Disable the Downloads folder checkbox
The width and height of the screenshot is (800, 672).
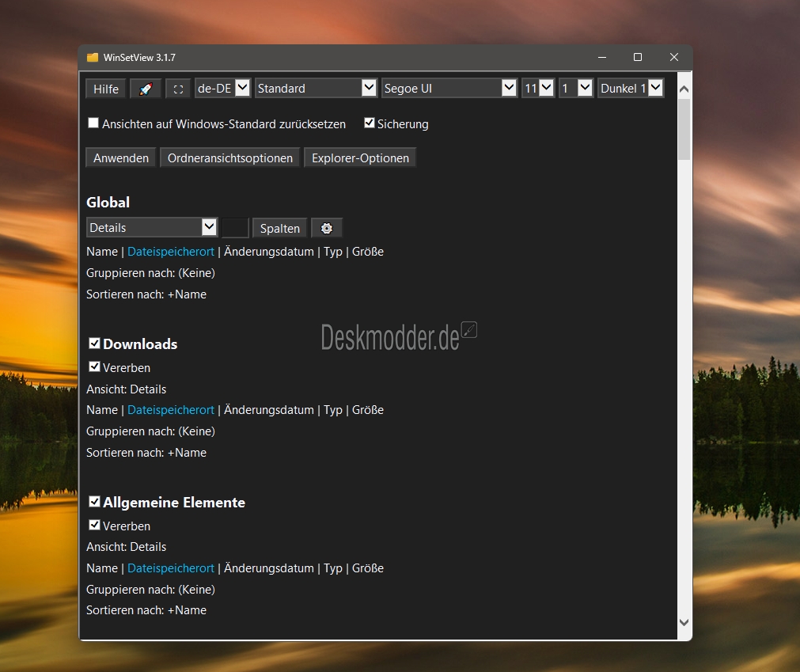tap(94, 344)
